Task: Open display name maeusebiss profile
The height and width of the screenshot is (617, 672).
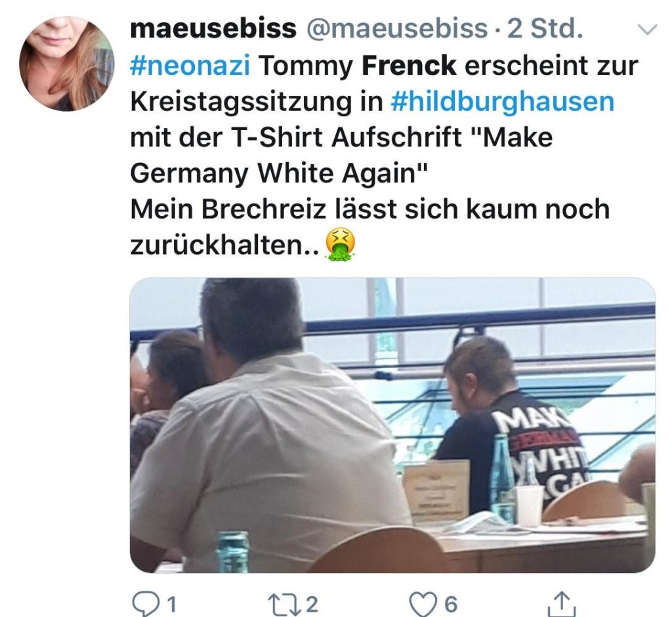Action: point(213,28)
